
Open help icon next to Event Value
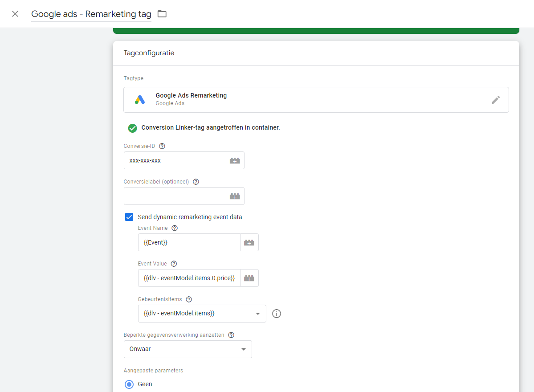tap(174, 264)
